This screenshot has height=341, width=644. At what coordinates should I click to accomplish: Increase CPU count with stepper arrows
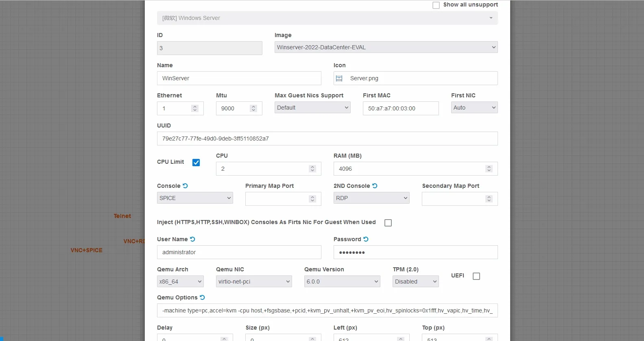312,167
